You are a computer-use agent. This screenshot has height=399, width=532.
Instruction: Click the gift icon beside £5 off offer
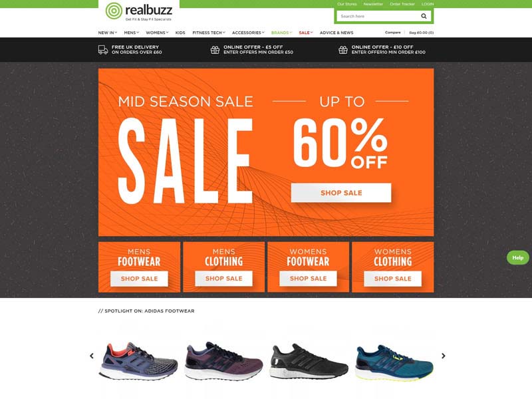(215, 50)
